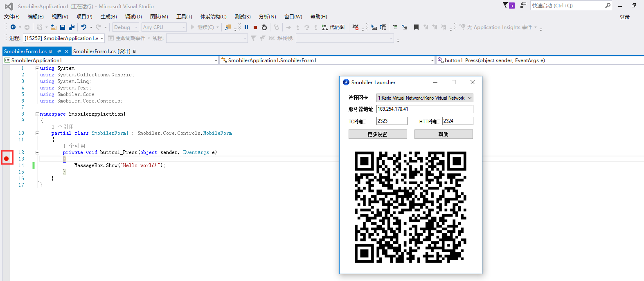Screen dimensions: 644x281
Task: Pause debugging with the Break All icon
Action: pyautogui.click(x=246, y=27)
